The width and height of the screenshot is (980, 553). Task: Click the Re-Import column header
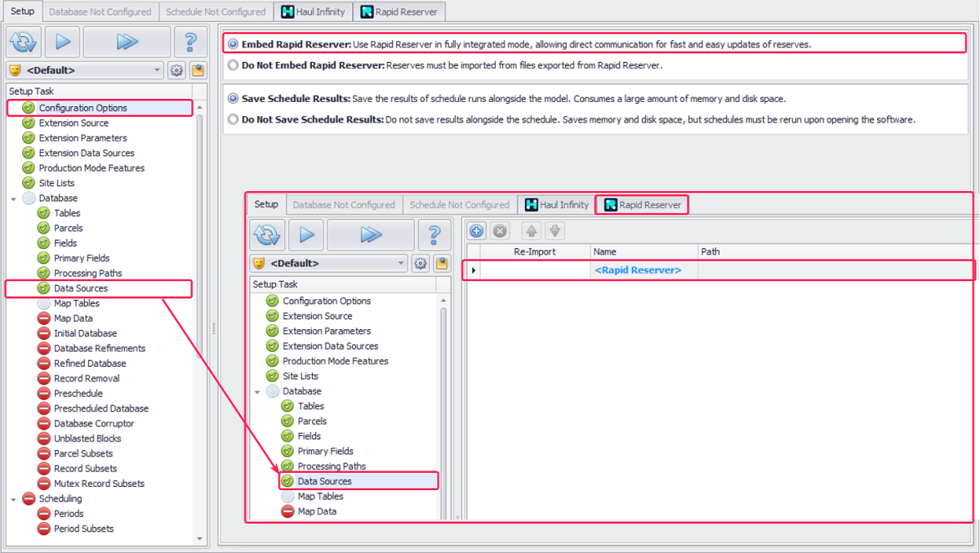tap(535, 252)
